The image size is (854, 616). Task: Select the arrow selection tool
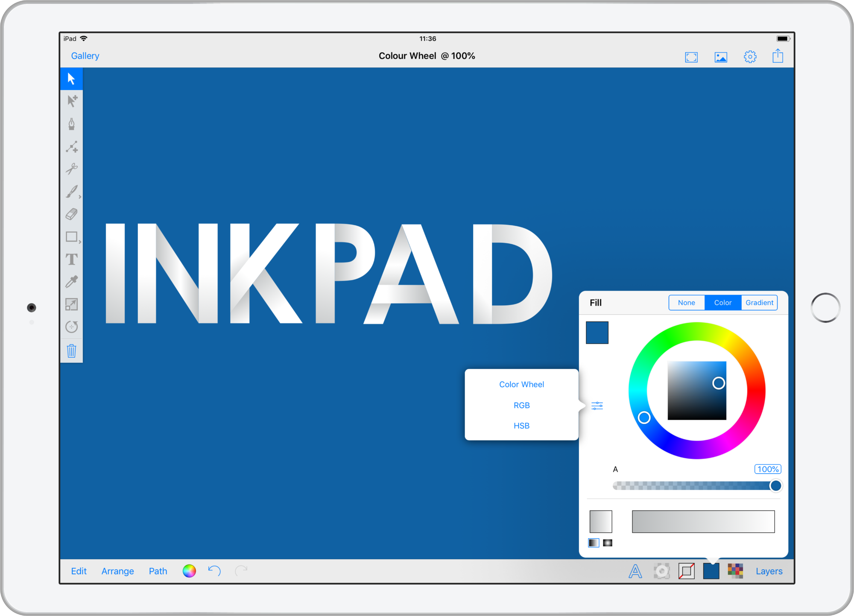pyautogui.click(x=71, y=79)
